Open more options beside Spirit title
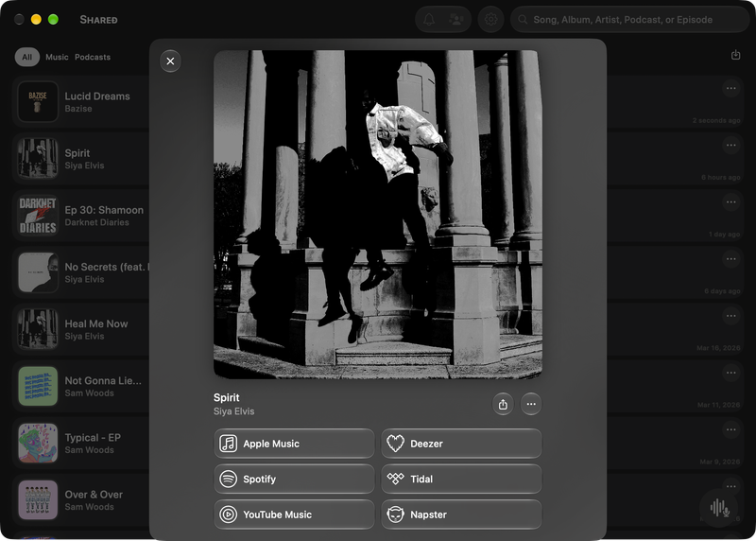Screen dimensions: 756x541 coord(531,404)
